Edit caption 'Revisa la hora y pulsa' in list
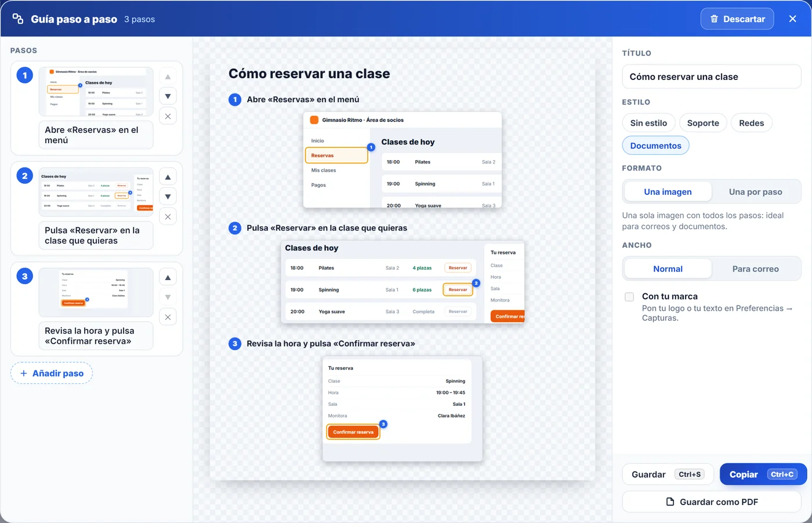Image resolution: width=812 pixels, height=523 pixels. [x=96, y=336]
